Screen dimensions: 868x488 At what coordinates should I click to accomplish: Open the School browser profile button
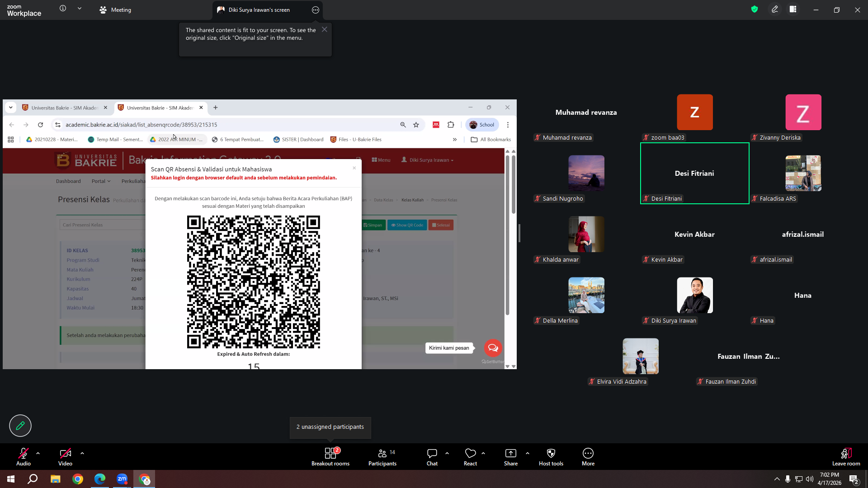pyautogui.click(x=482, y=125)
